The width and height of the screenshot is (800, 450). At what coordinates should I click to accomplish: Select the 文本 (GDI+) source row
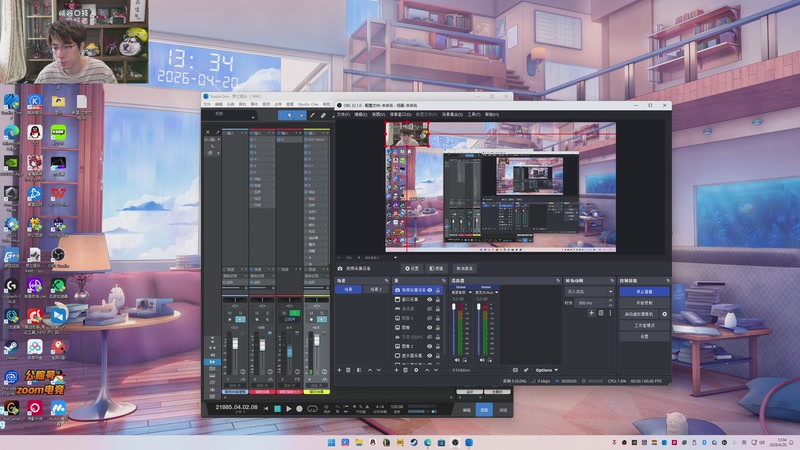pyautogui.click(x=418, y=337)
